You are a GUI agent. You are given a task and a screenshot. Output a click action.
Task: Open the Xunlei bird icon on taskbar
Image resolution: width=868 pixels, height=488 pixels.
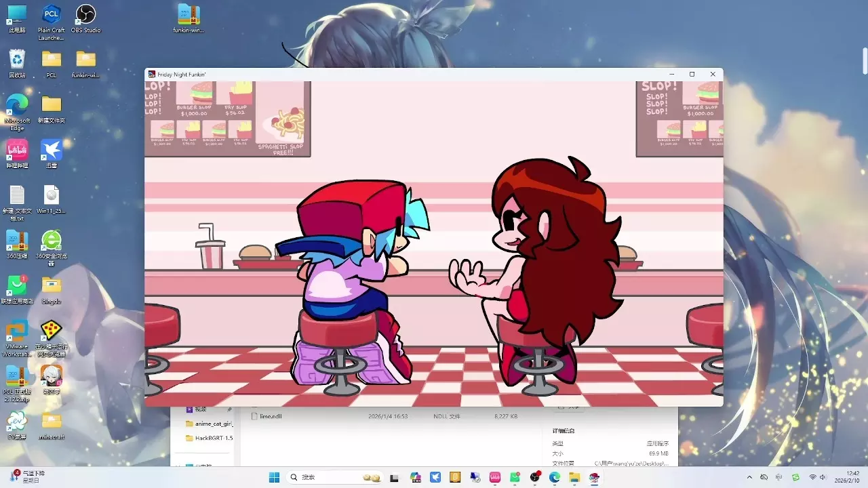coord(435,477)
